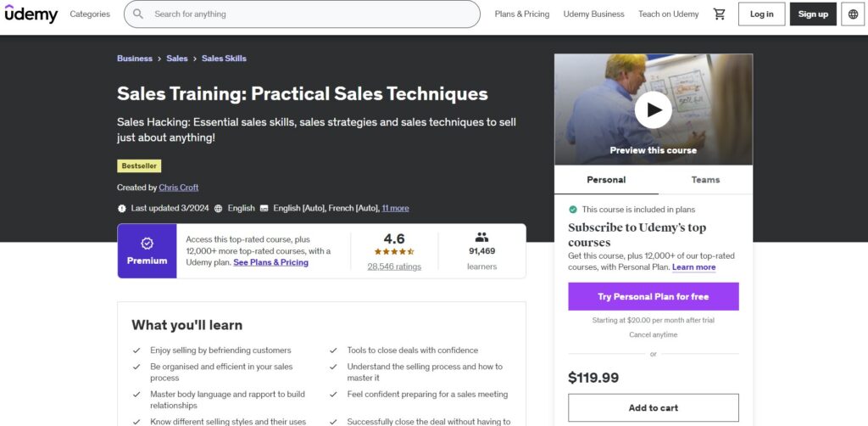
Task: Click 'Know different selling styles' item
Action: (x=228, y=422)
